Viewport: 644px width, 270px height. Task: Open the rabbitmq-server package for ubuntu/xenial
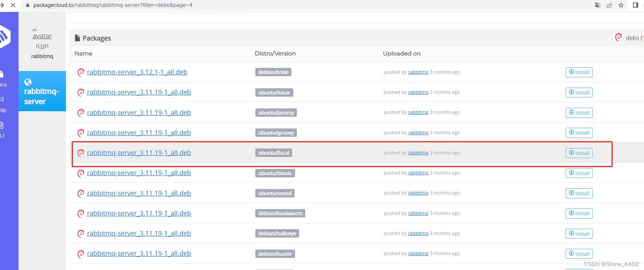coord(139,193)
